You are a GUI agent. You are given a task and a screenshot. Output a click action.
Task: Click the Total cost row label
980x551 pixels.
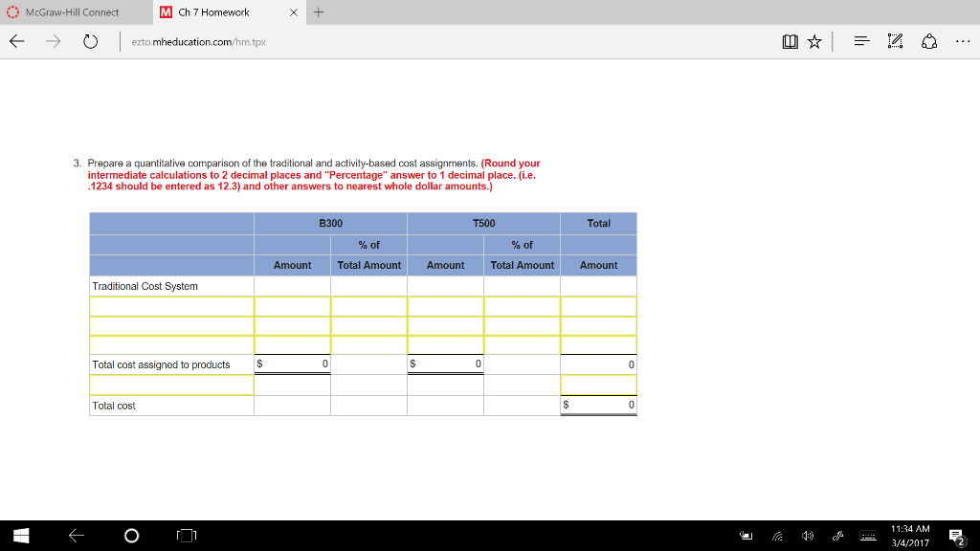(114, 406)
